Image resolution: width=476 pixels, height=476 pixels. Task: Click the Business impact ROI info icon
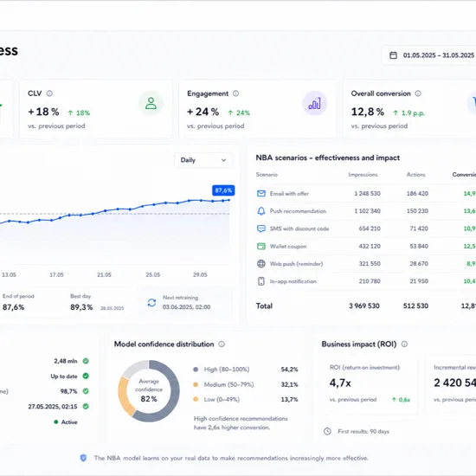click(x=404, y=344)
